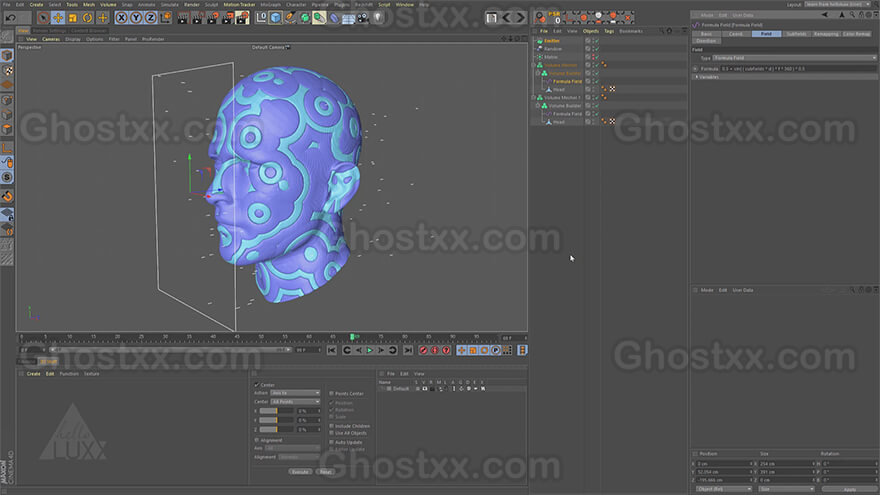Open the Volume menu
The height and width of the screenshot is (495, 880).
[108, 4]
